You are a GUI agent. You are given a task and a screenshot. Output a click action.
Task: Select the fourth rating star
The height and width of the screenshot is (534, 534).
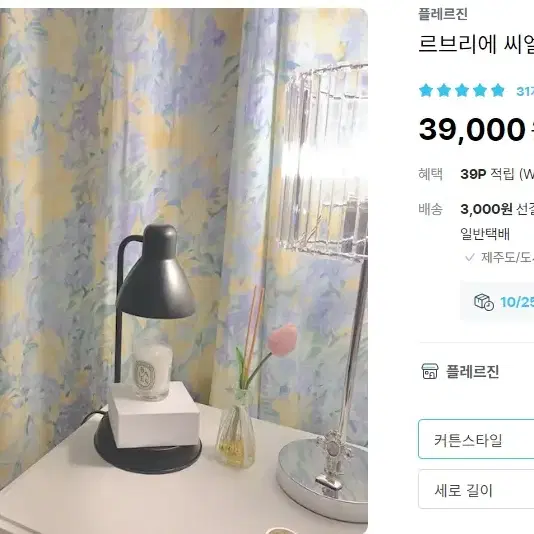click(x=480, y=91)
